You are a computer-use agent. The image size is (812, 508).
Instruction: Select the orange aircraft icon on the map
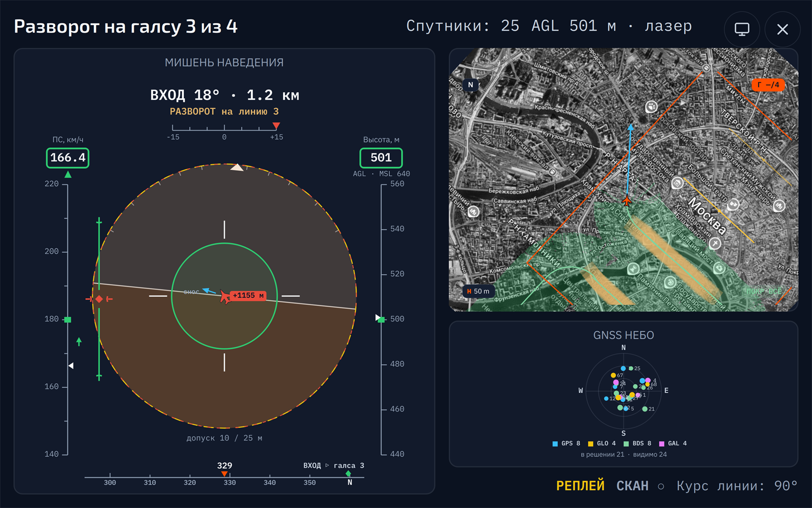point(627,200)
